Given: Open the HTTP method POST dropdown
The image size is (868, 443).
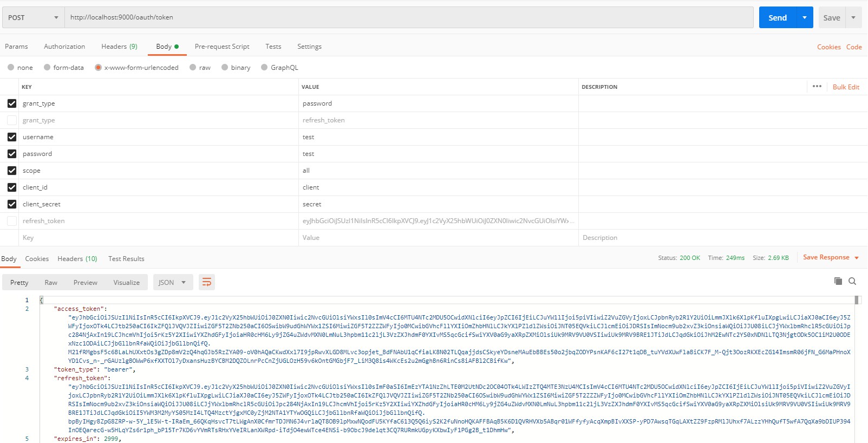Looking at the screenshot, I should click(x=33, y=17).
